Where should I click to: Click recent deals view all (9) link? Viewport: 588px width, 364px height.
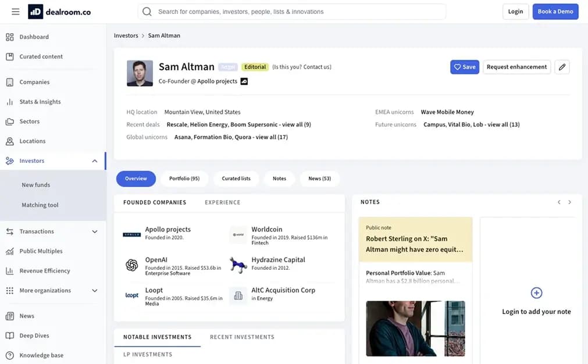coord(296,124)
